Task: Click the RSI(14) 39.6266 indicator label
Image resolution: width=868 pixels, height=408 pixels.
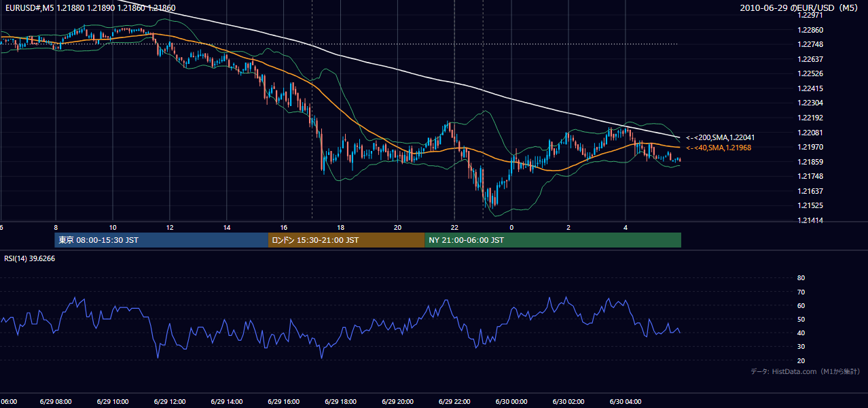Action: click(x=30, y=258)
